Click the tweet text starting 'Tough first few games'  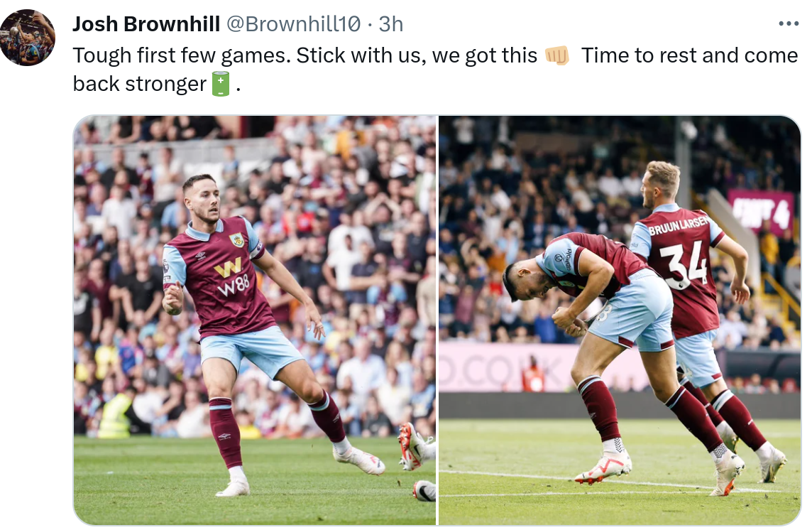coord(435,70)
